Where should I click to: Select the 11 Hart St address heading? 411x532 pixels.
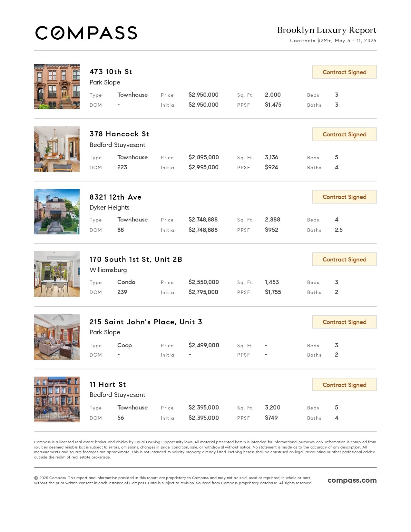(108, 384)
